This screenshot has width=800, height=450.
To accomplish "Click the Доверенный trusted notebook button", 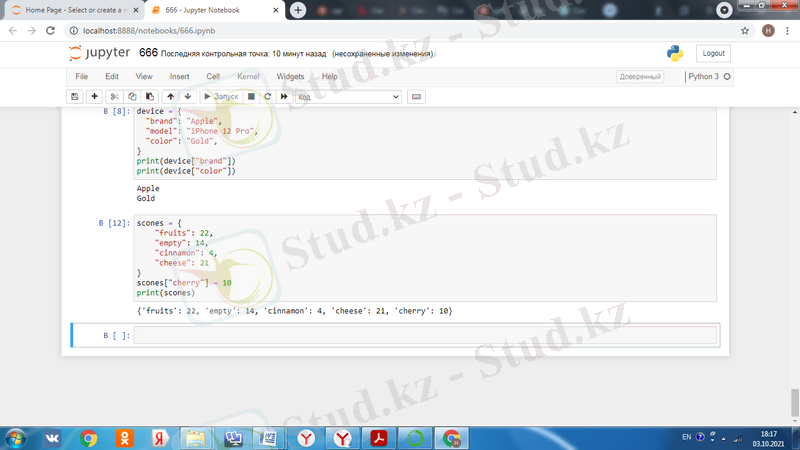I will [640, 77].
